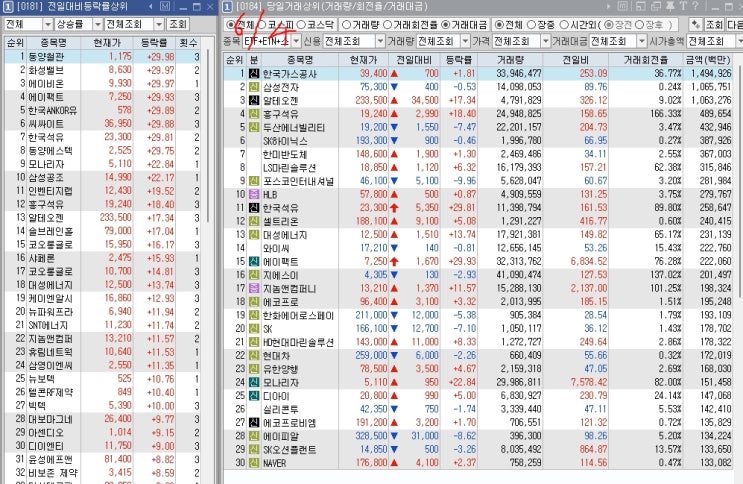743x484 pixels.
Task: Click the pin icon in 0184 title bar
Action: coord(671,7)
